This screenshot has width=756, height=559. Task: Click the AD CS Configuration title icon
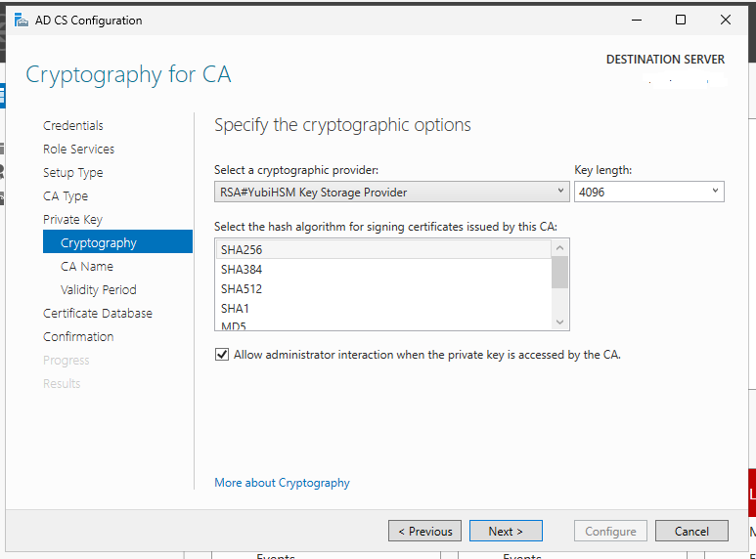point(22,21)
